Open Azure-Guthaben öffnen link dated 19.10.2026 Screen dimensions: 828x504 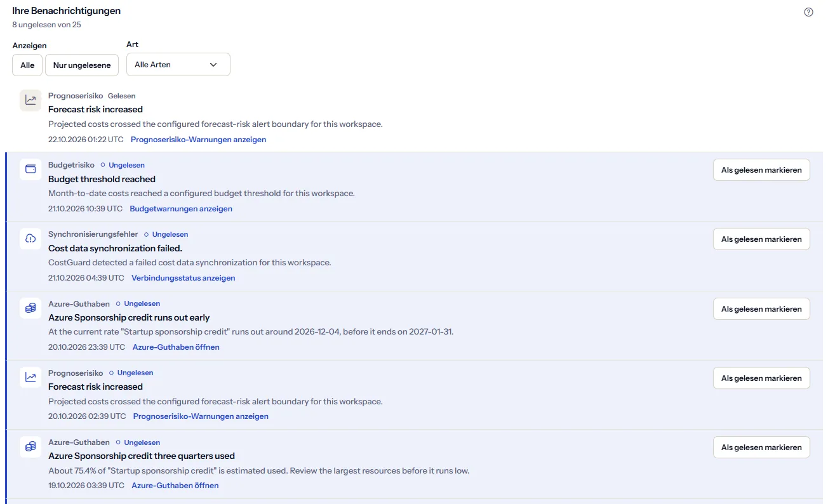(175, 486)
